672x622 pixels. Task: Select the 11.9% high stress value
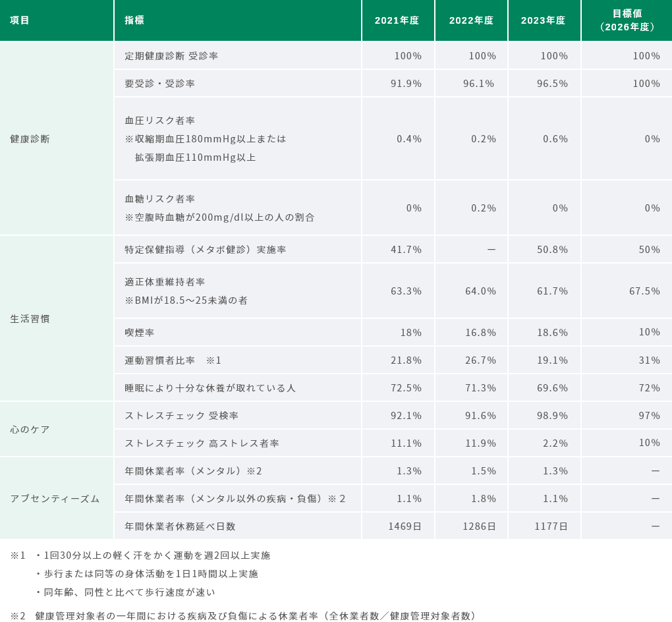(x=480, y=443)
